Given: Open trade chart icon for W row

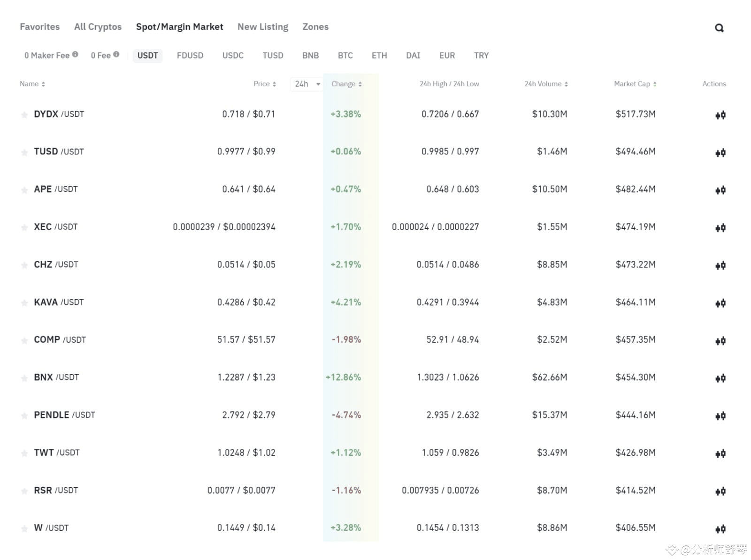Looking at the screenshot, I should (720, 529).
